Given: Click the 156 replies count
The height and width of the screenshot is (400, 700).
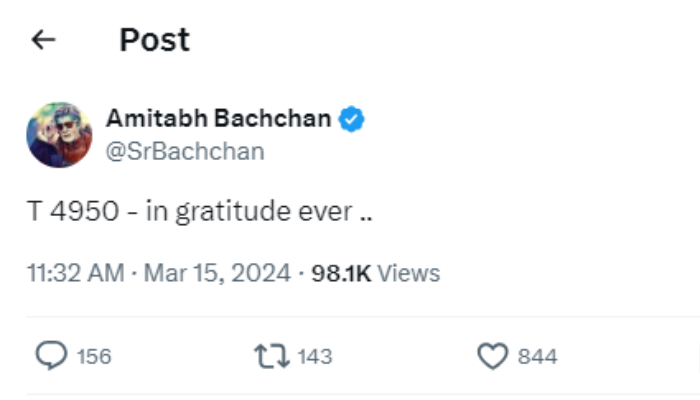Looking at the screenshot, I should [94, 356].
